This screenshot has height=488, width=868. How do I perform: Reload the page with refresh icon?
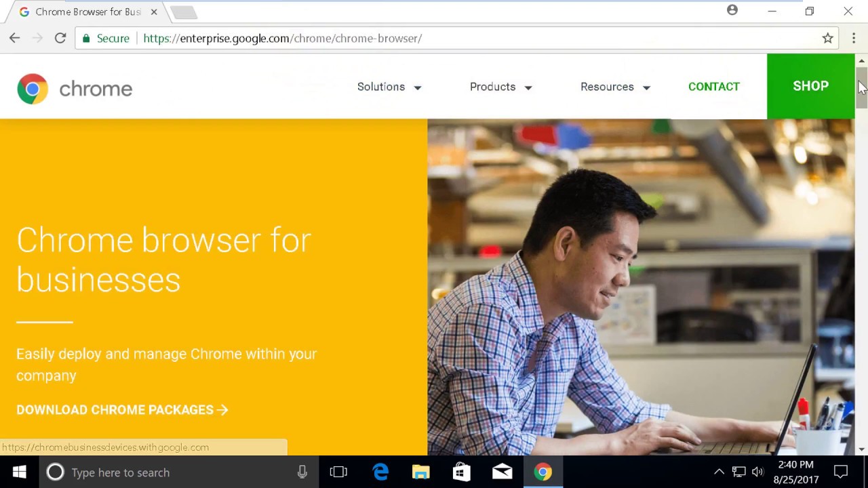point(60,39)
